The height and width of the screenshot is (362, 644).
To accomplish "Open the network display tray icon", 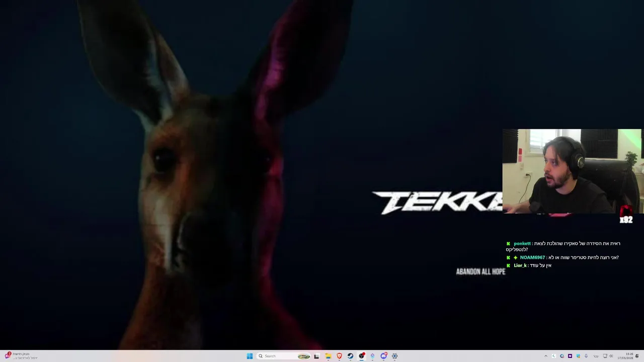I will click(605, 356).
